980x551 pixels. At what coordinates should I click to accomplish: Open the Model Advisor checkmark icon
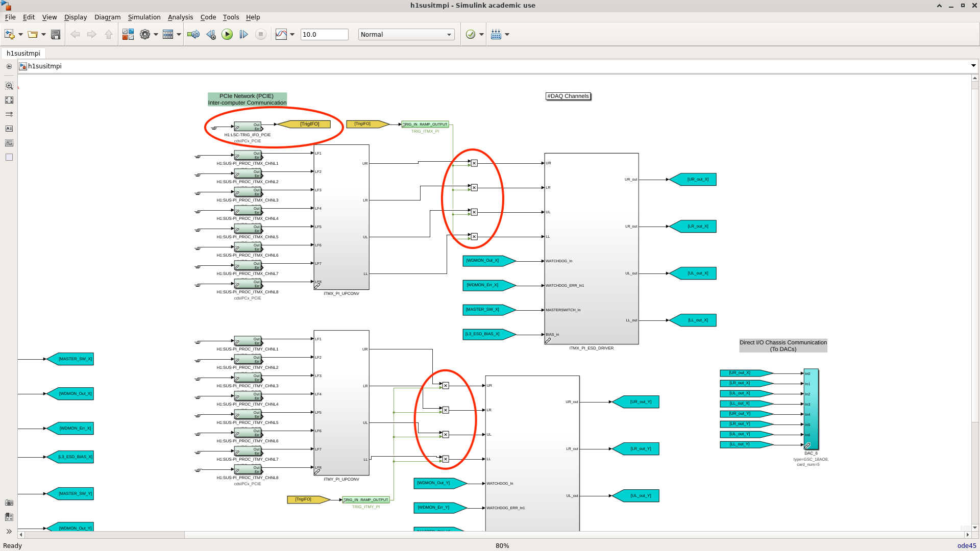pos(471,34)
